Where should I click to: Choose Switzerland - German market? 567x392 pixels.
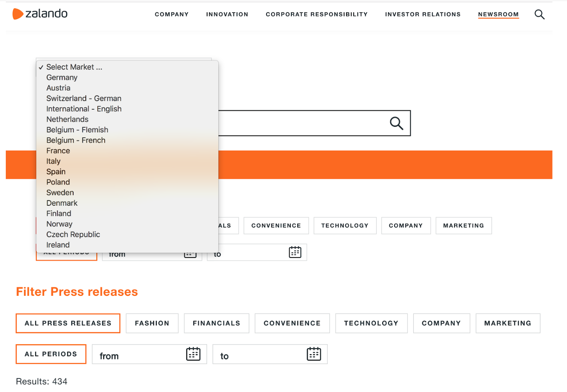(127, 98)
